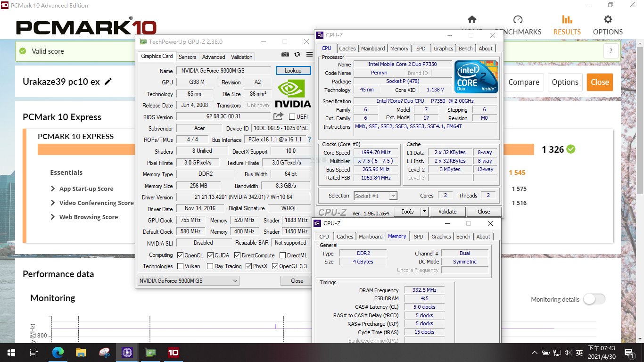Screen dimensions: 644x362
Task: Toggle the UEFI checkbox
Action: click(x=292, y=117)
